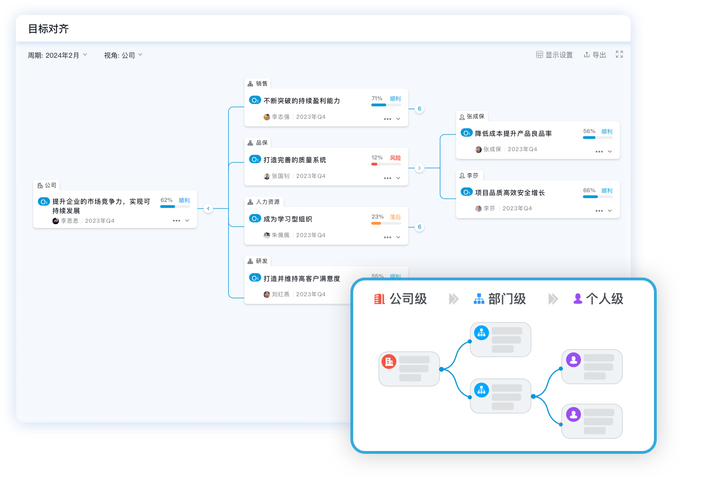This screenshot has height=500, width=702.
Task: Open more options on 成为学习型组织 card
Action: click(x=387, y=237)
